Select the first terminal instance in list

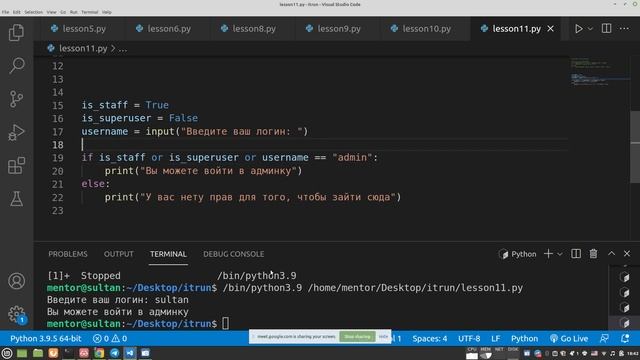pos(624,277)
